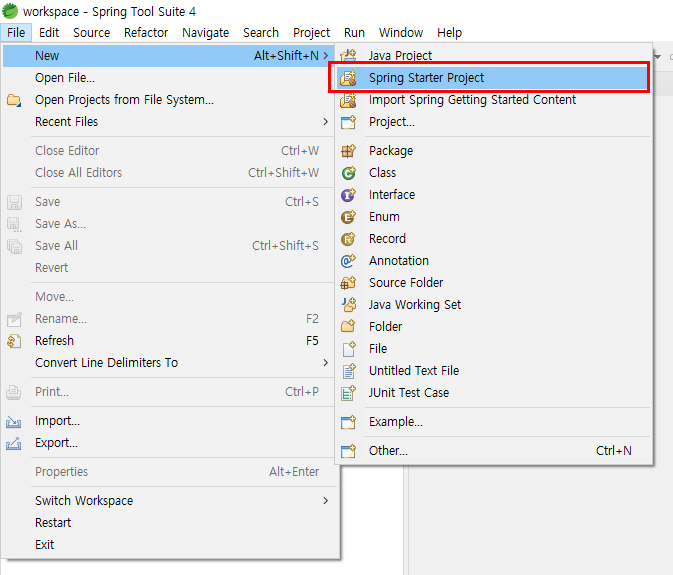Select Untitled Text File entry
Screen dimensions: 673x575
[494, 371]
